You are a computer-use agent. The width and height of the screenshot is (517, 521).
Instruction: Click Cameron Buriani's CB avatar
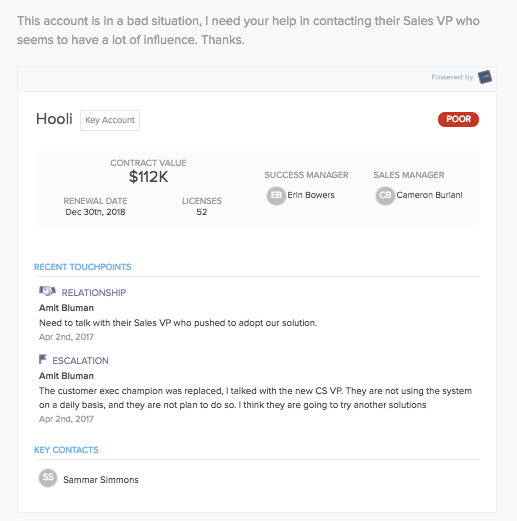(385, 195)
